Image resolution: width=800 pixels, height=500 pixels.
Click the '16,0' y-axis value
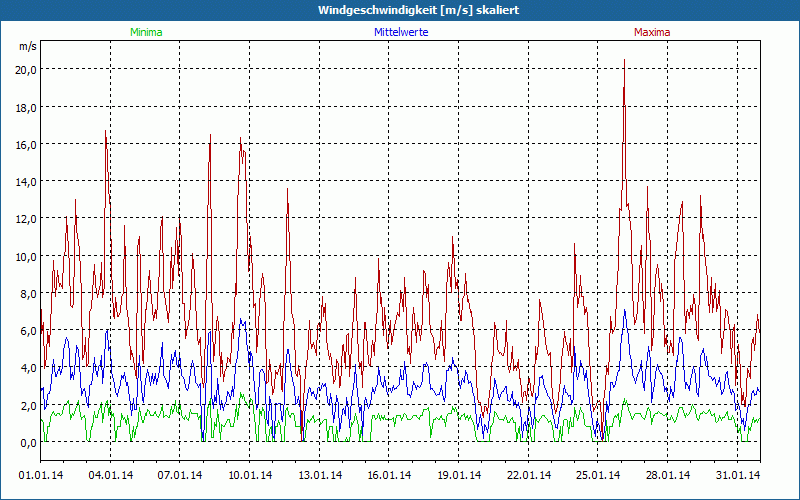tap(26, 145)
